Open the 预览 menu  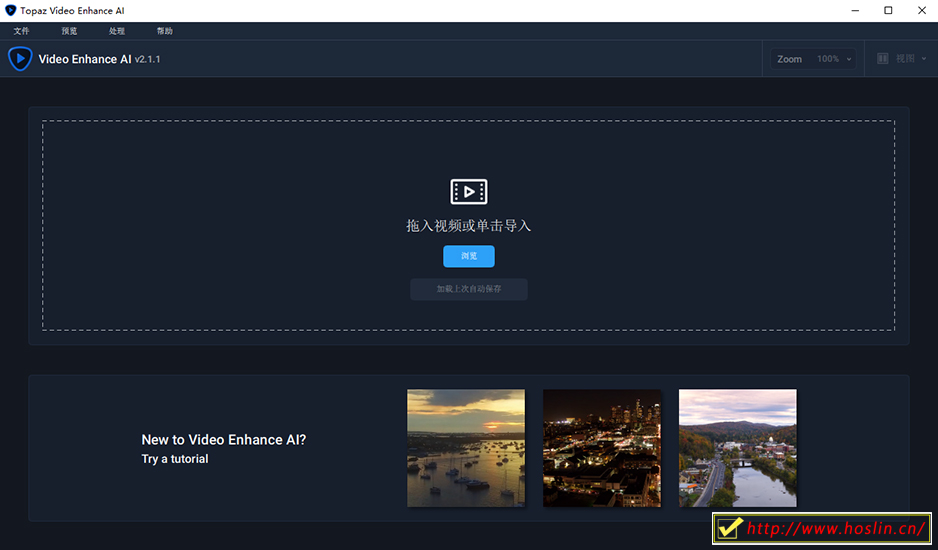(69, 31)
